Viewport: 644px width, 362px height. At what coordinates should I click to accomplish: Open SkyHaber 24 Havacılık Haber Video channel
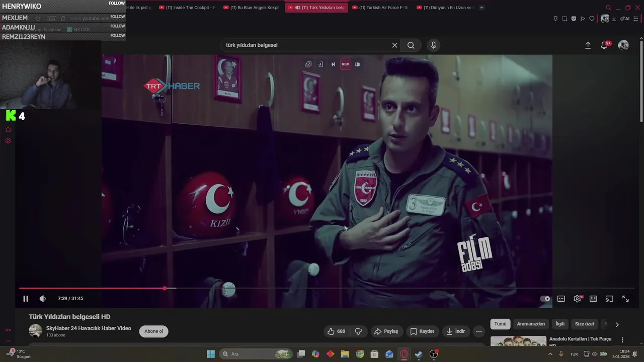point(89,328)
